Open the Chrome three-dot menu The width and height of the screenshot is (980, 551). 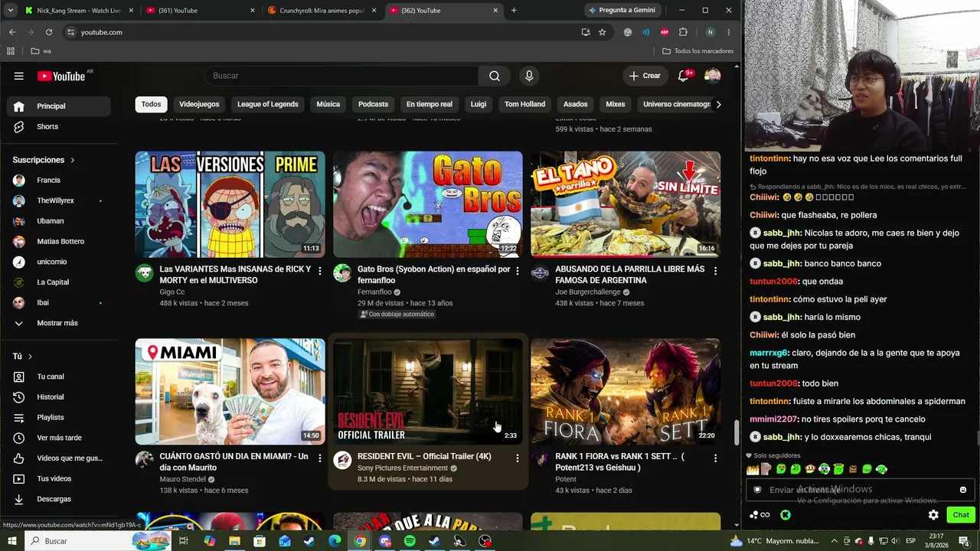point(729,32)
